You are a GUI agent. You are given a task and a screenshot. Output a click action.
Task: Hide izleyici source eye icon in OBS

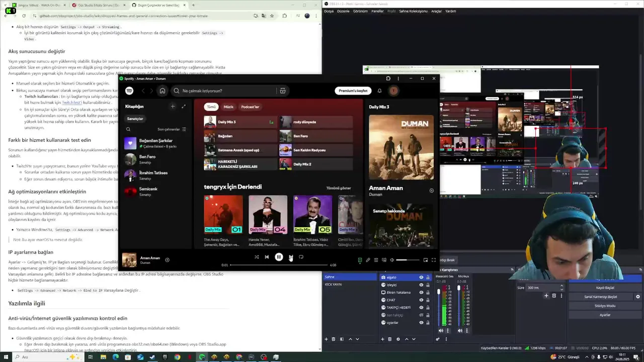click(x=421, y=285)
